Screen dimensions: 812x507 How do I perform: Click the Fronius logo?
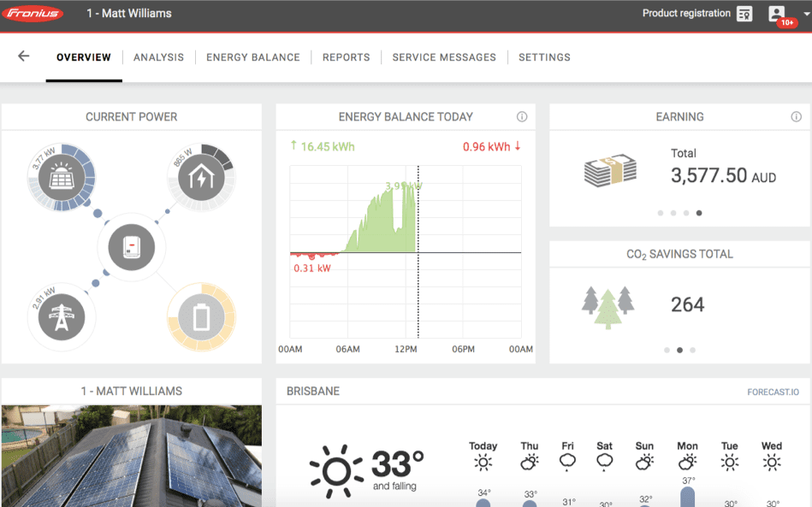point(33,14)
